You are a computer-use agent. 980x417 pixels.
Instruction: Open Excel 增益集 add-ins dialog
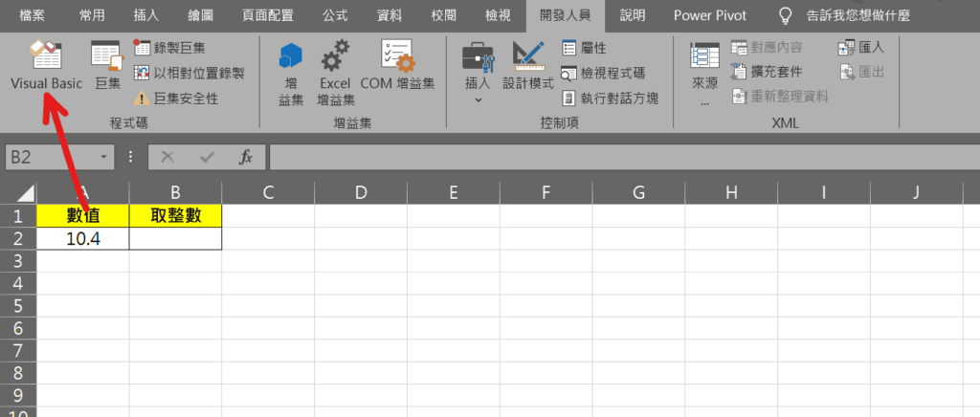tap(336, 73)
